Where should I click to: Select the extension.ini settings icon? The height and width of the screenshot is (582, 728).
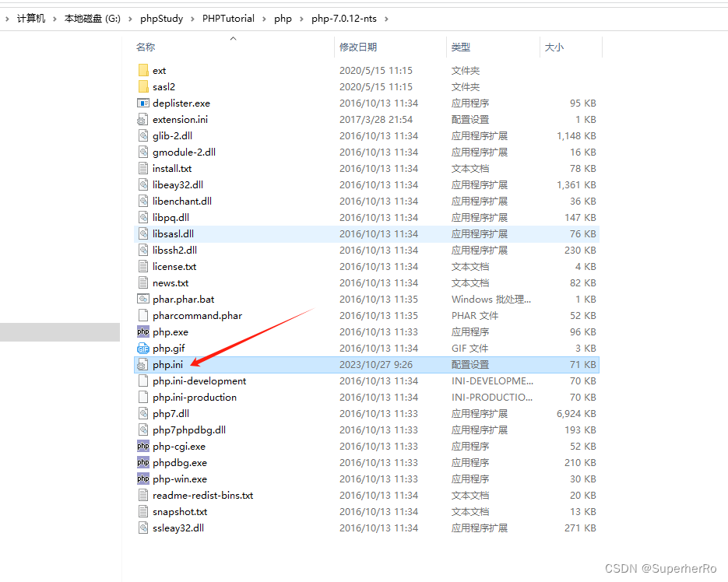pyautogui.click(x=143, y=119)
